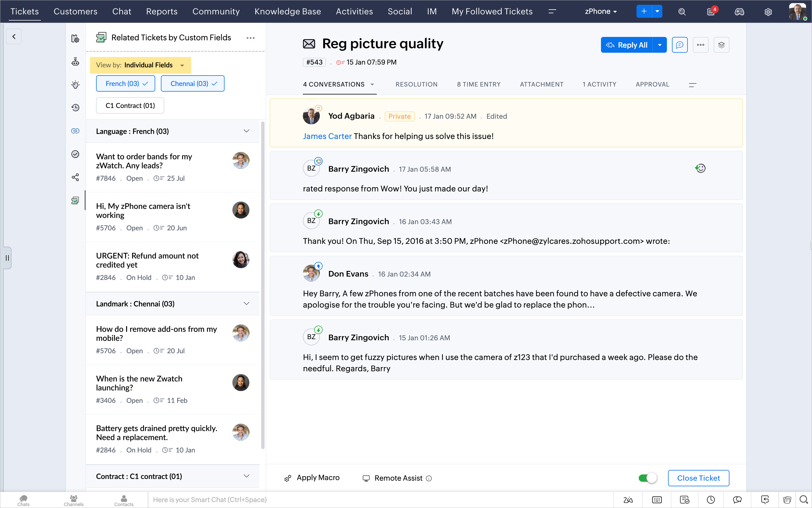
Task: Select the C1 Contract (01) filter chip
Action: pyautogui.click(x=130, y=105)
